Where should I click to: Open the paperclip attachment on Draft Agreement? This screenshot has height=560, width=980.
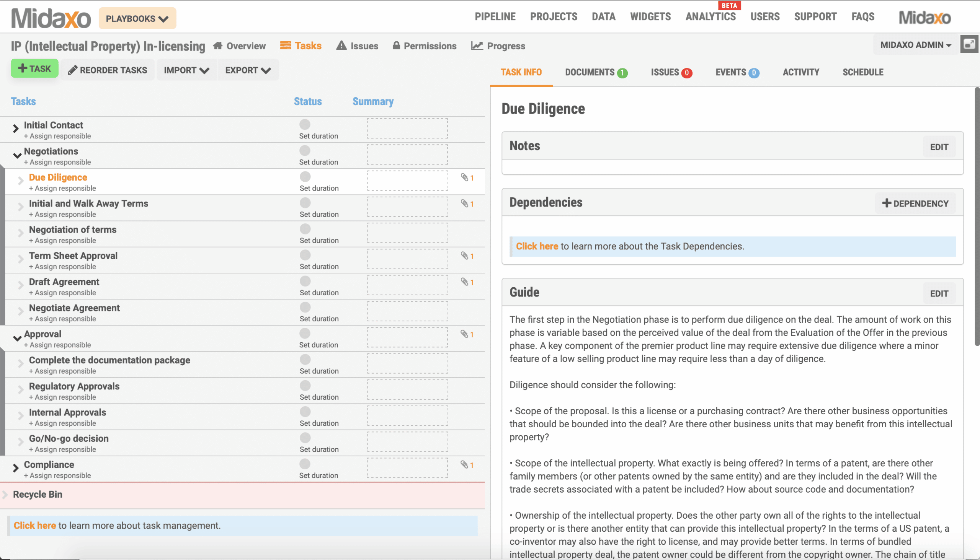pos(467,282)
